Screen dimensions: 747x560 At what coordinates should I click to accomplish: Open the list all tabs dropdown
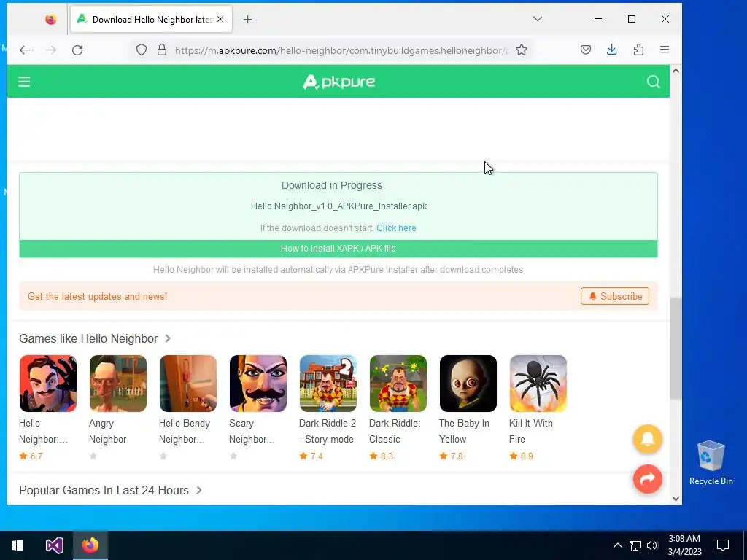tap(538, 19)
